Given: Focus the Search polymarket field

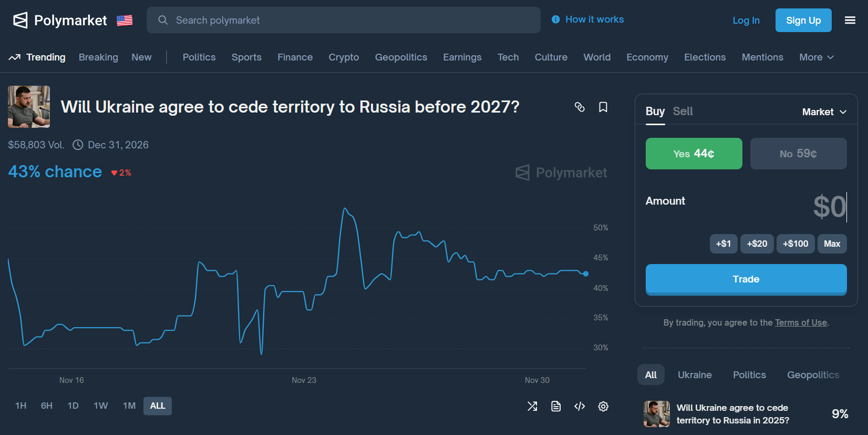Looking at the screenshot, I should [x=344, y=20].
